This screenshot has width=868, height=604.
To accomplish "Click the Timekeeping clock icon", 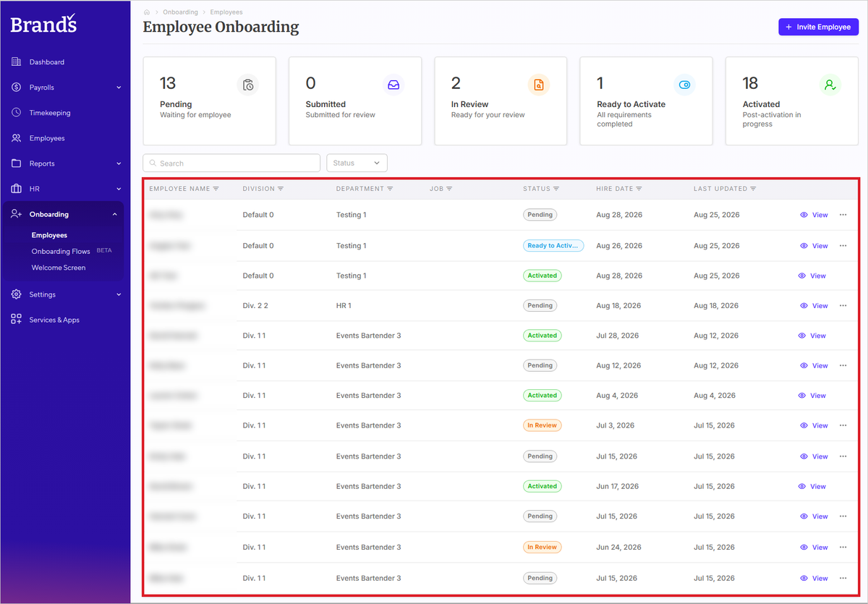I will [16, 113].
